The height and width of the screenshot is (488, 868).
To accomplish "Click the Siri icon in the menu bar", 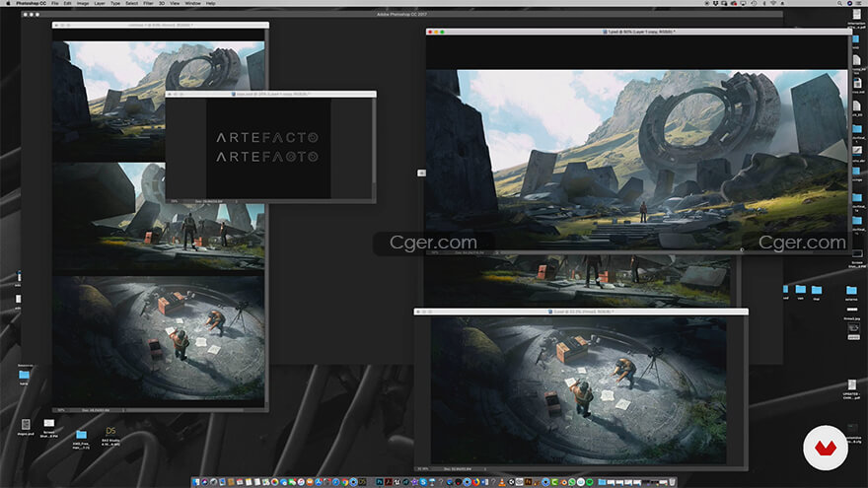I will coord(849,3).
